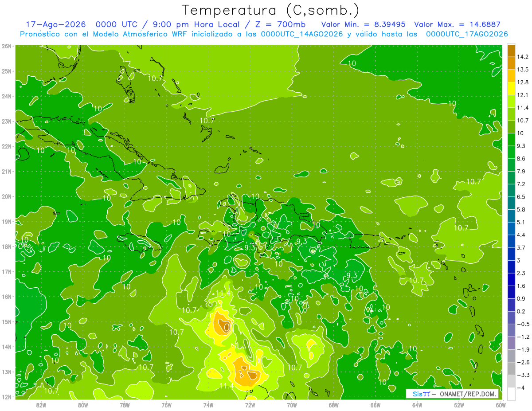Click the '14.2' colorbar label
The width and height of the screenshot is (532, 411).
(x=523, y=57)
